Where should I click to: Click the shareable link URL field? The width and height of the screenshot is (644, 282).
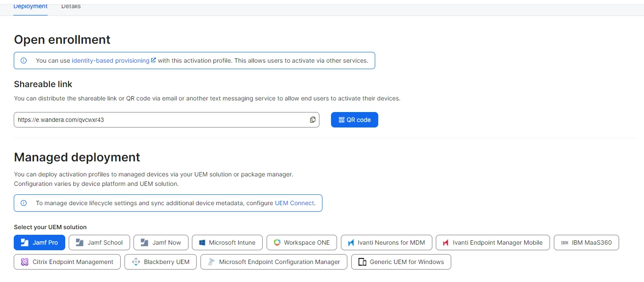[167, 120]
